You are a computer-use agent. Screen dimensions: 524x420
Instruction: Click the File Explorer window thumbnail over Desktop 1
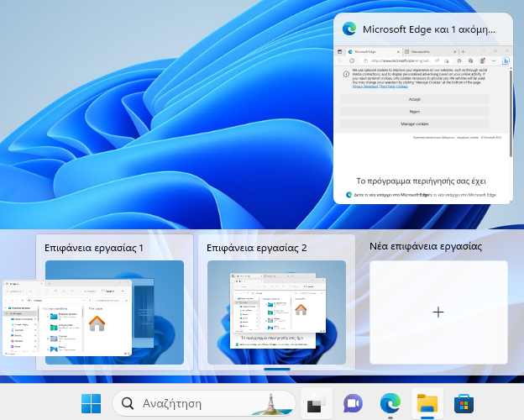click(x=67, y=318)
